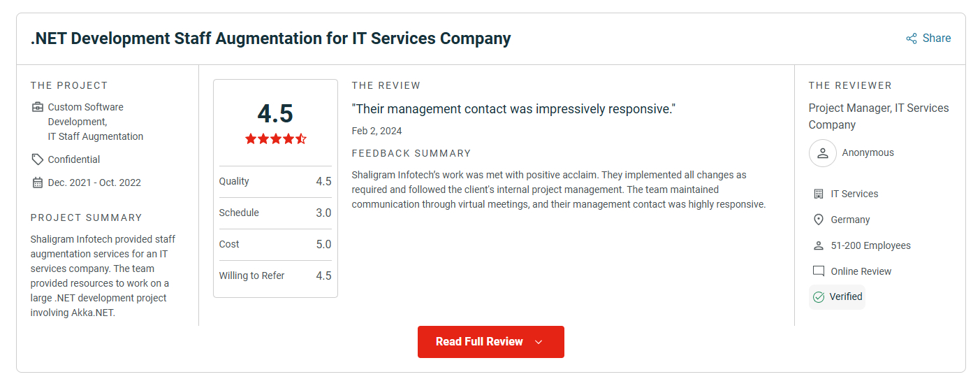Image resolution: width=980 pixels, height=386 pixels.
Task: Click the Verified badge label
Action: [845, 296]
